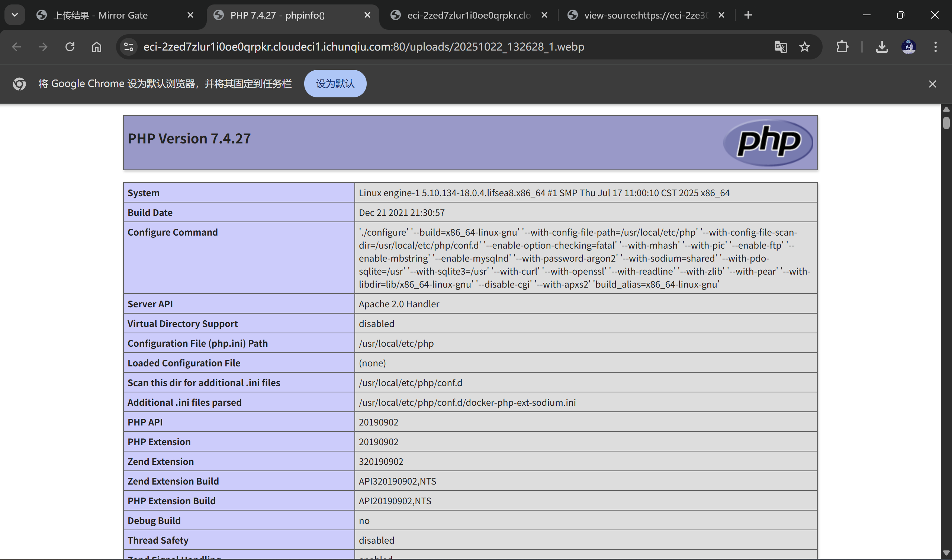Screen dimensions: 952x560
Task: Open the Extensions puzzle icon
Action: pyautogui.click(x=842, y=47)
